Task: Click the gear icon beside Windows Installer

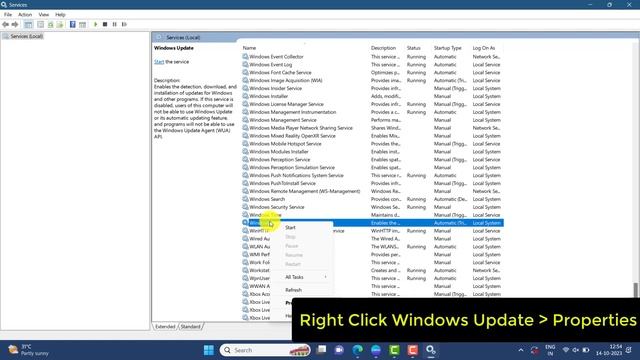Action: [x=245, y=96]
